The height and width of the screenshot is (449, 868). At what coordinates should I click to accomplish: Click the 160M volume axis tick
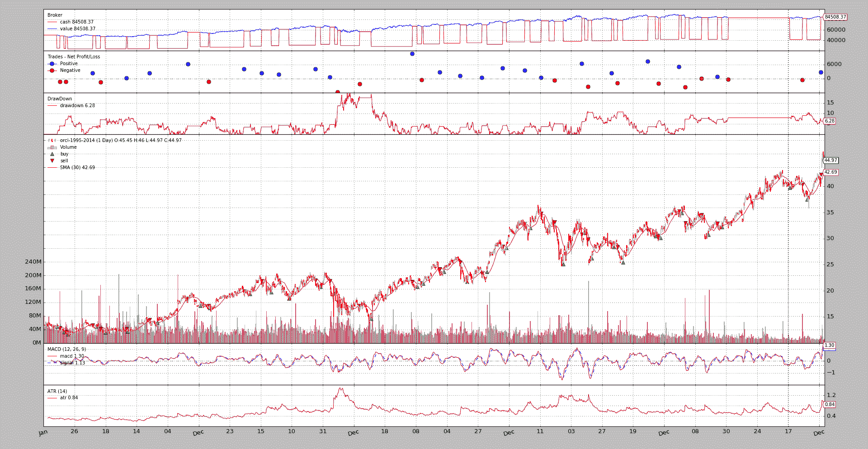[x=33, y=288]
